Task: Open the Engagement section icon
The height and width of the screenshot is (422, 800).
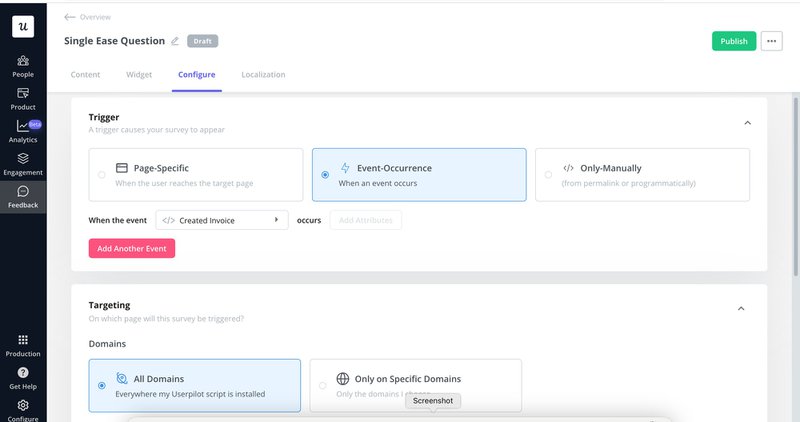Action: click(23, 163)
